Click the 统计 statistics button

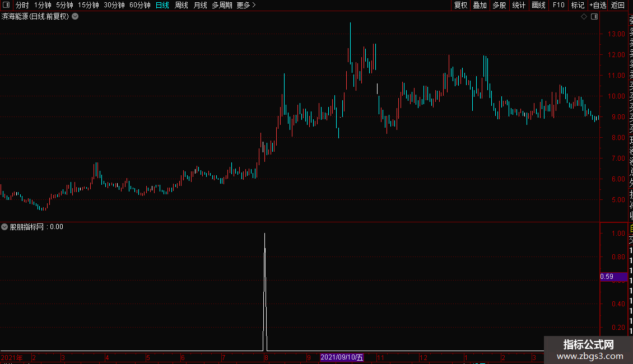coord(519,5)
